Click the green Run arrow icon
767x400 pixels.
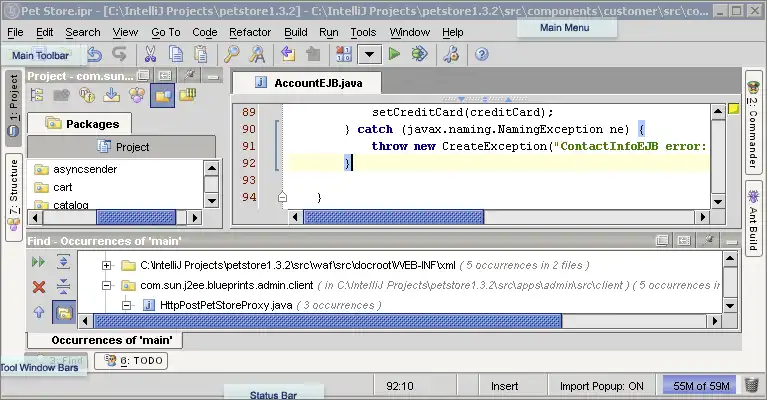(x=395, y=54)
